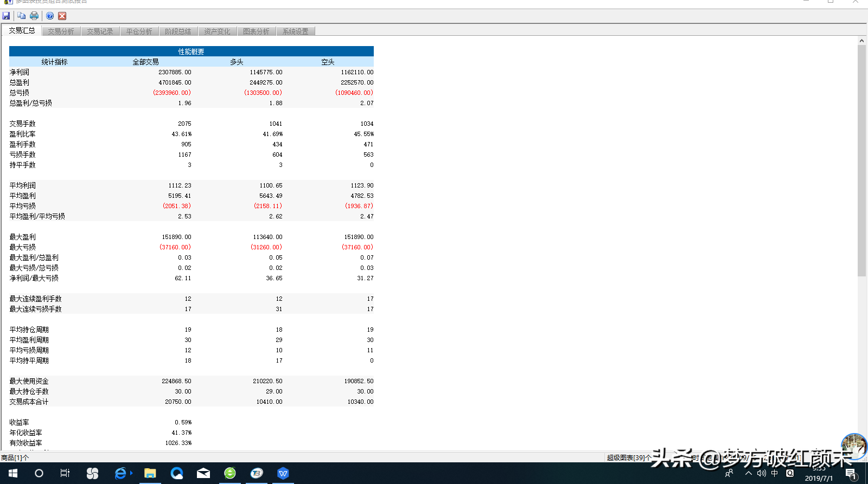The image size is (868, 484).
Task: Click the volume icon in the system tray
Action: pos(762,473)
